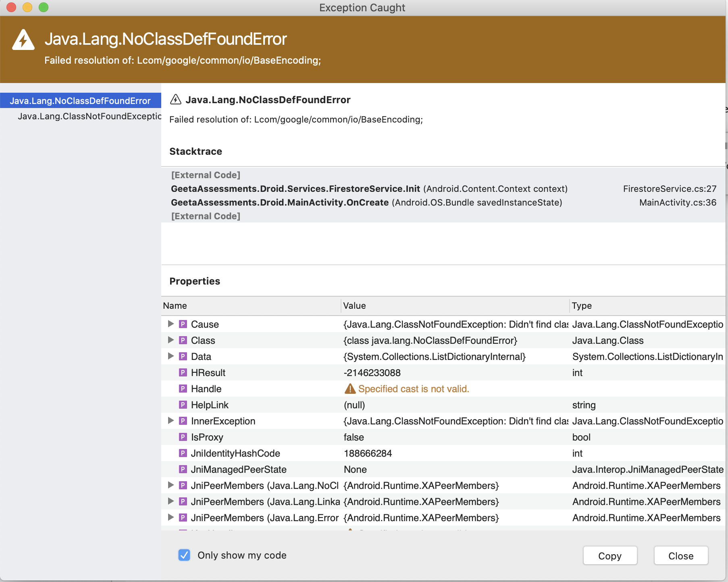Select the JniIdentityHashCode value 188666284
This screenshot has width=728, height=582.
coord(368,453)
